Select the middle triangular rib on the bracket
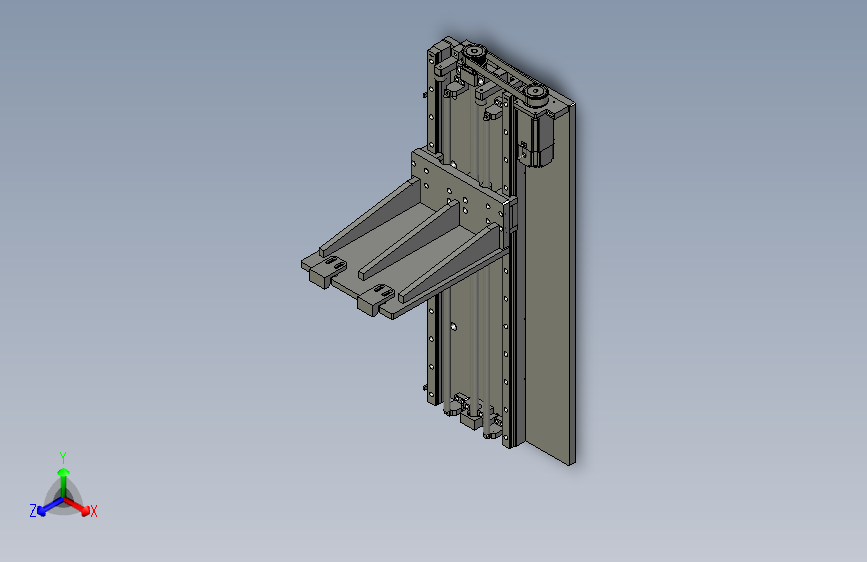The width and height of the screenshot is (867, 562). point(412,241)
